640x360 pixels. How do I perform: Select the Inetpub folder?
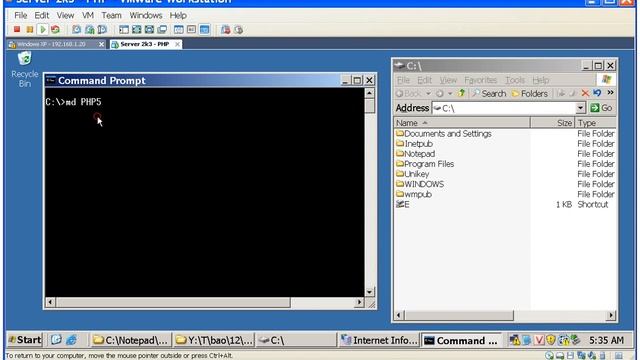pyautogui.click(x=414, y=144)
